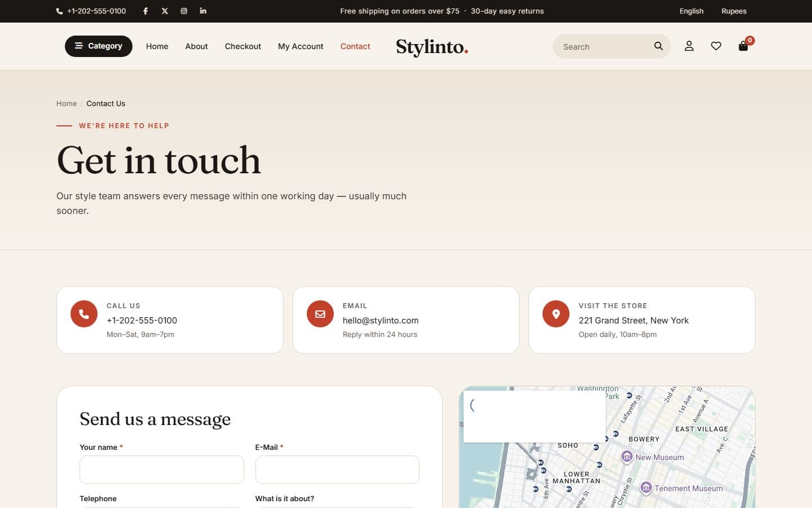Click the +1-202-555-0100 number in Call Us card
812x508 pixels.
pyautogui.click(x=142, y=320)
